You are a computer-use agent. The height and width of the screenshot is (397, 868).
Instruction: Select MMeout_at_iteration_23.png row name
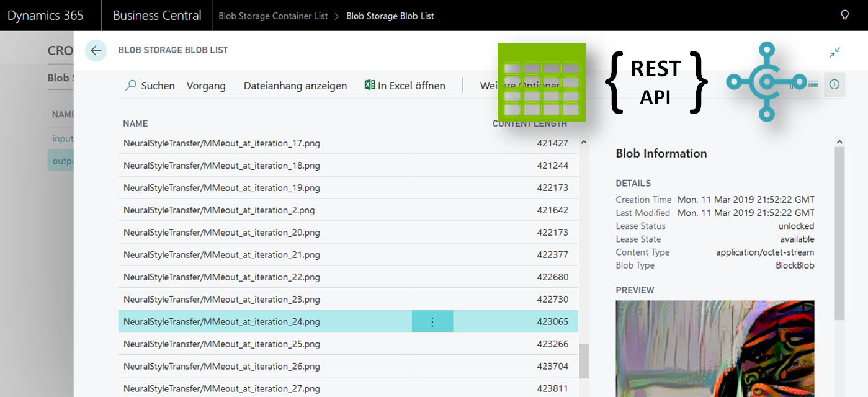tap(221, 300)
